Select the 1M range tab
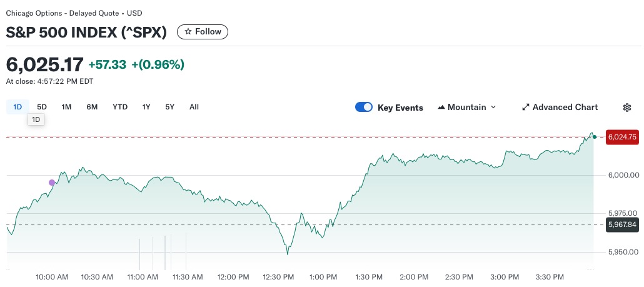Image resolution: width=644 pixels, height=287 pixels. 66,107
